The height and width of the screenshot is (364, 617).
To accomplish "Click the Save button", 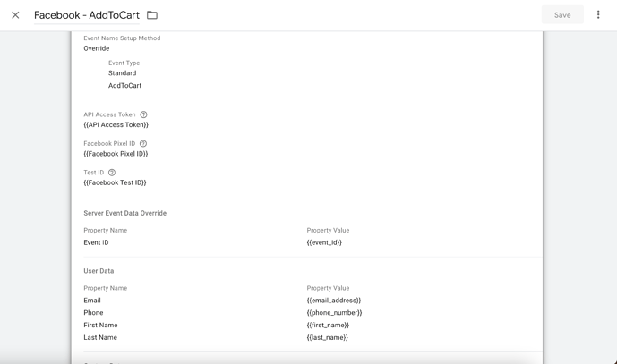I will point(562,15).
